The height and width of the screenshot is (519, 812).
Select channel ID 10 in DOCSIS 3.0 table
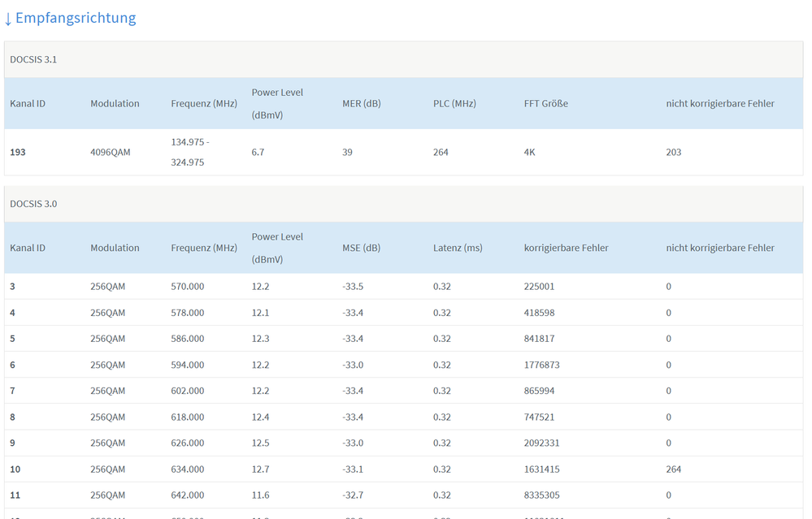click(15, 469)
